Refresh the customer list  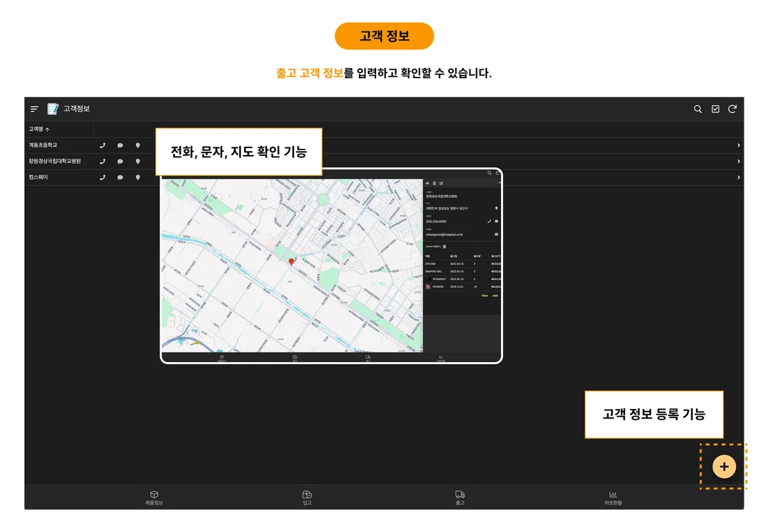(732, 109)
